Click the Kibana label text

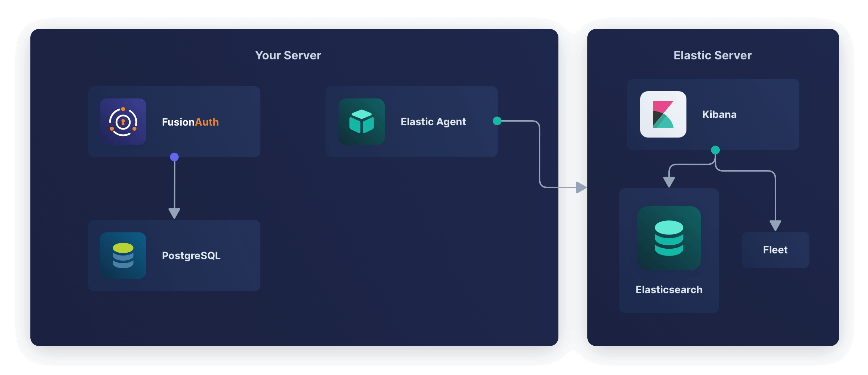point(719,114)
